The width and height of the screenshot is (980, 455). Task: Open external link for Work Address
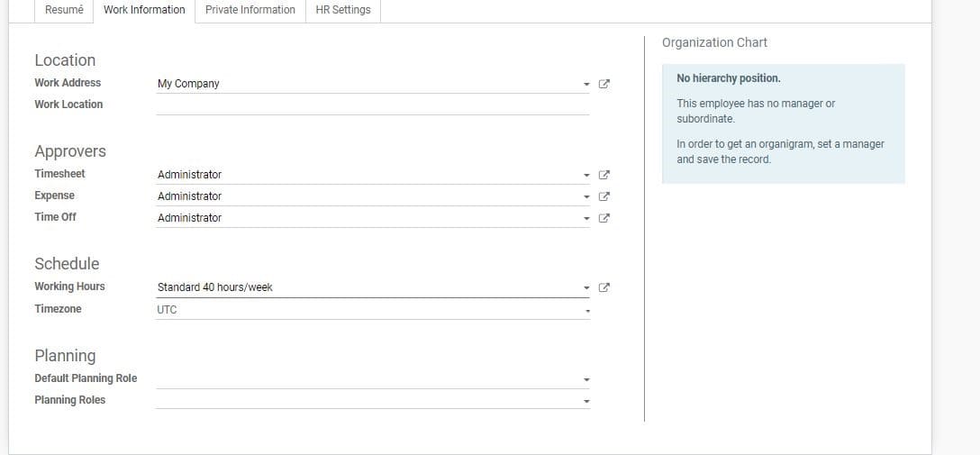pyautogui.click(x=604, y=84)
